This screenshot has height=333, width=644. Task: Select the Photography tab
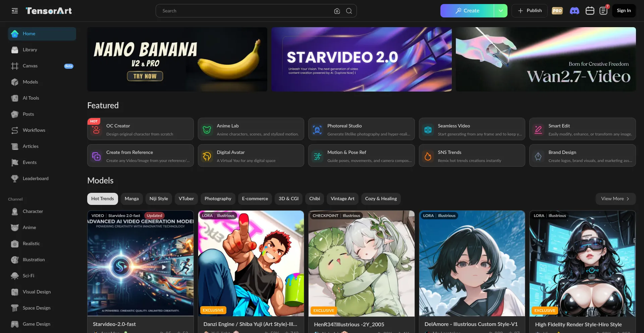pos(218,199)
